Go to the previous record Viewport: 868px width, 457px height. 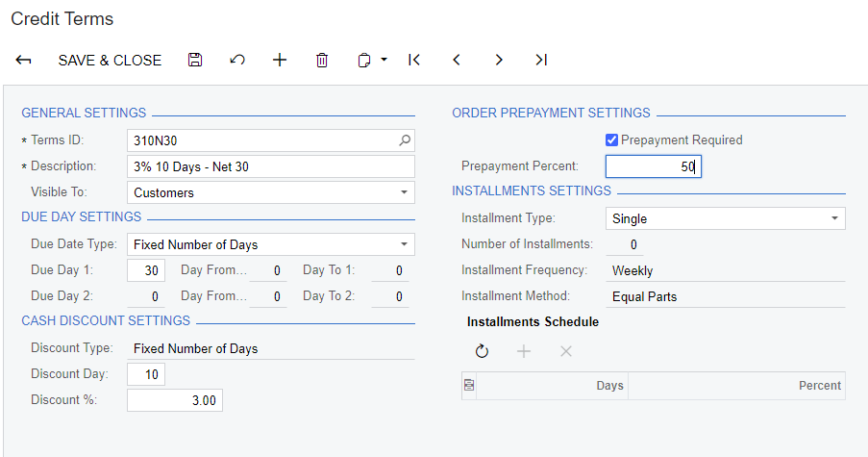pyautogui.click(x=457, y=60)
